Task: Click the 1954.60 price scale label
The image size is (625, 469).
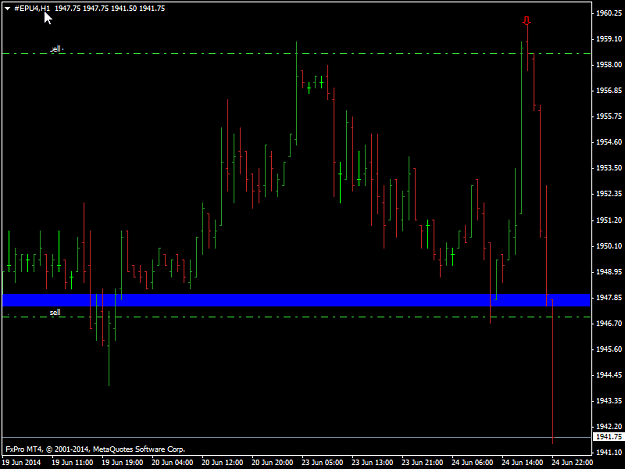Action: coord(609,142)
